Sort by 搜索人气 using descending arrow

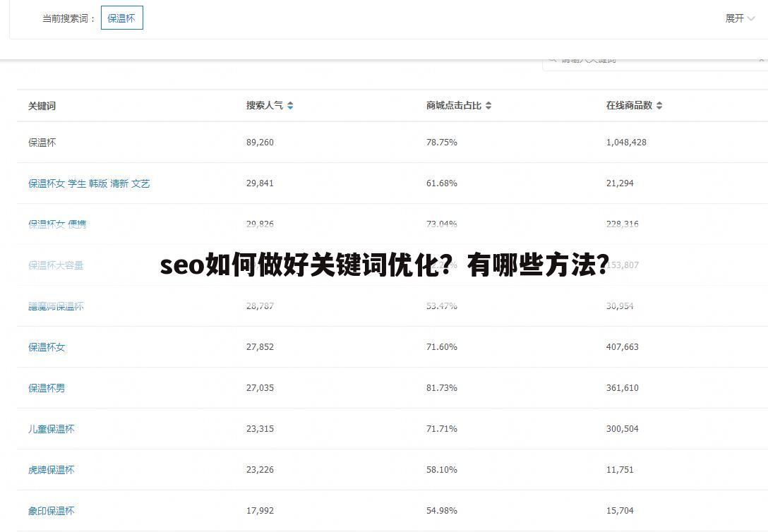click(x=290, y=107)
